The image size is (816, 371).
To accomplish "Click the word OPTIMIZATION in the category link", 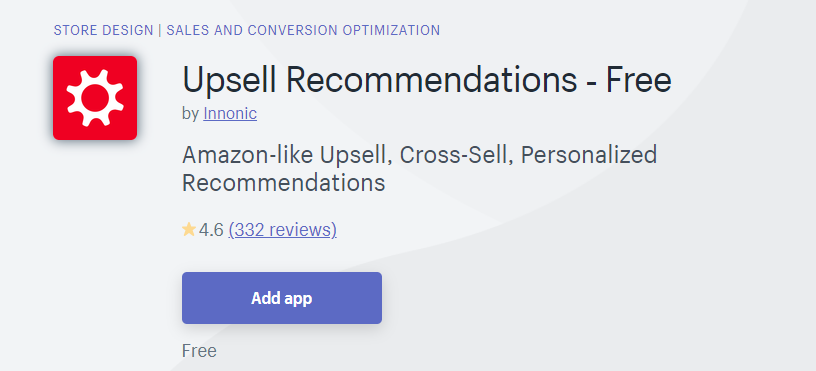I will click(x=391, y=30).
